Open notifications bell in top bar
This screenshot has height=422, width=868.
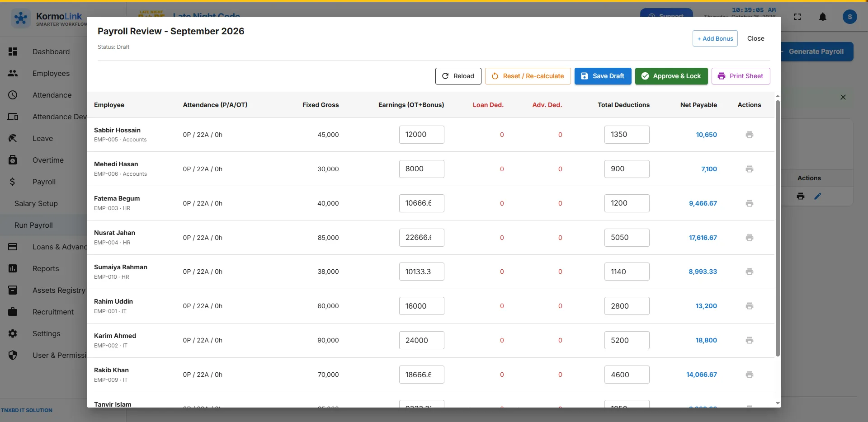tap(823, 17)
